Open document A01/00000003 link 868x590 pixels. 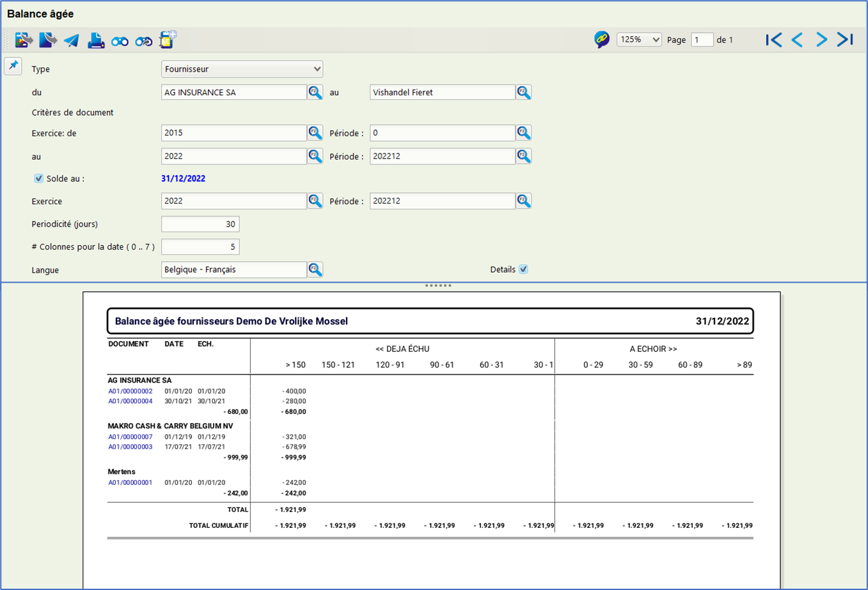coord(130,447)
